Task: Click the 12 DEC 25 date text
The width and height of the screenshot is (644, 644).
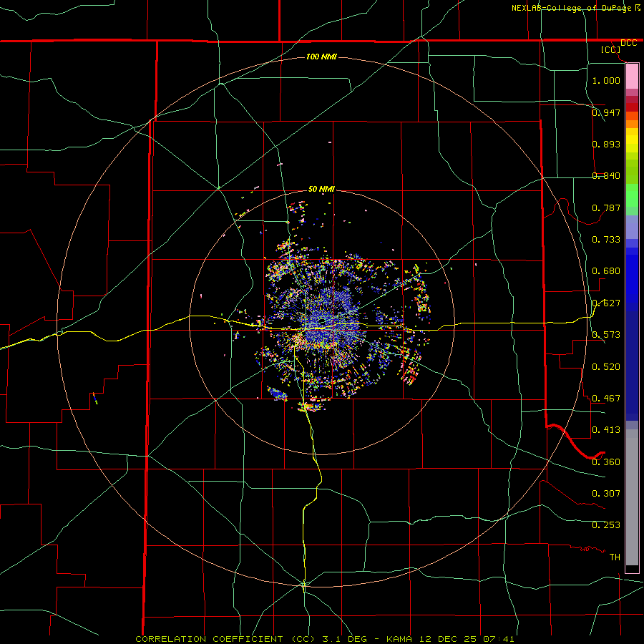Action: coord(448,639)
